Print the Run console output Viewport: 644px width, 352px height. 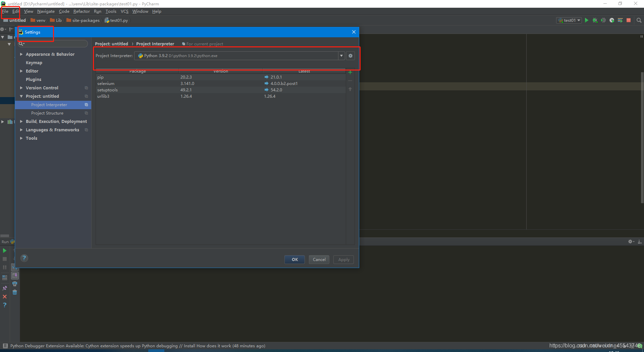pos(15,284)
